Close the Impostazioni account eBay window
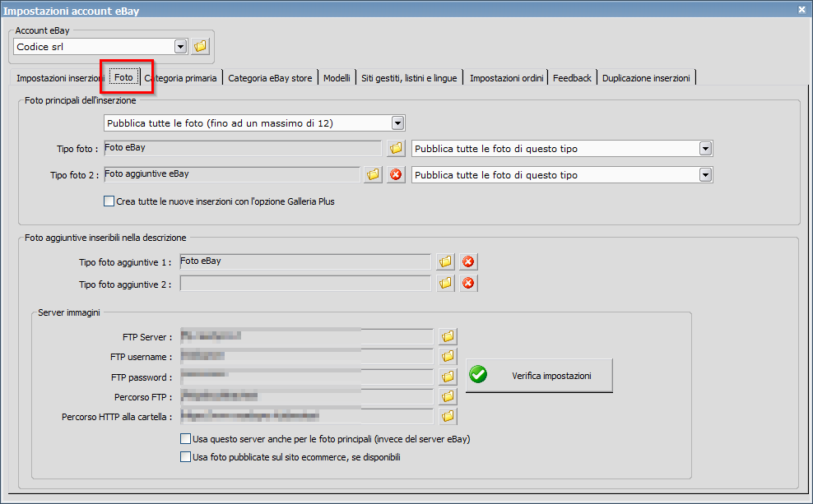The height and width of the screenshot is (504, 813). point(801,9)
